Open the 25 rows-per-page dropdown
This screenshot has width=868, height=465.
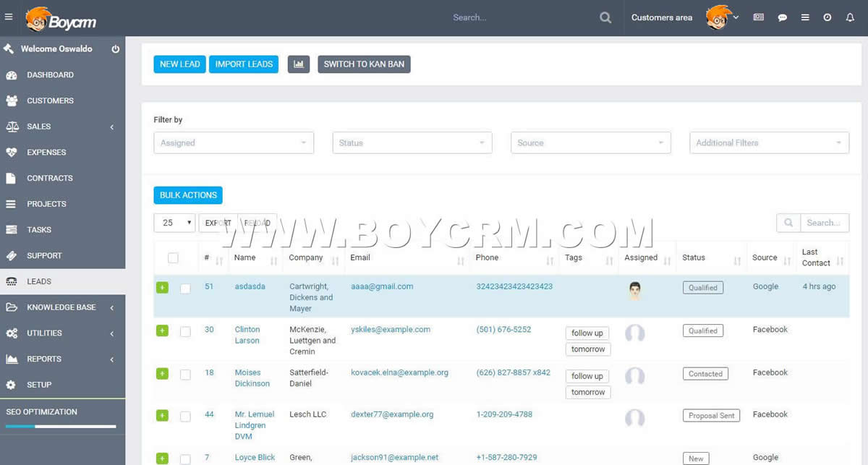click(x=174, y=223)
